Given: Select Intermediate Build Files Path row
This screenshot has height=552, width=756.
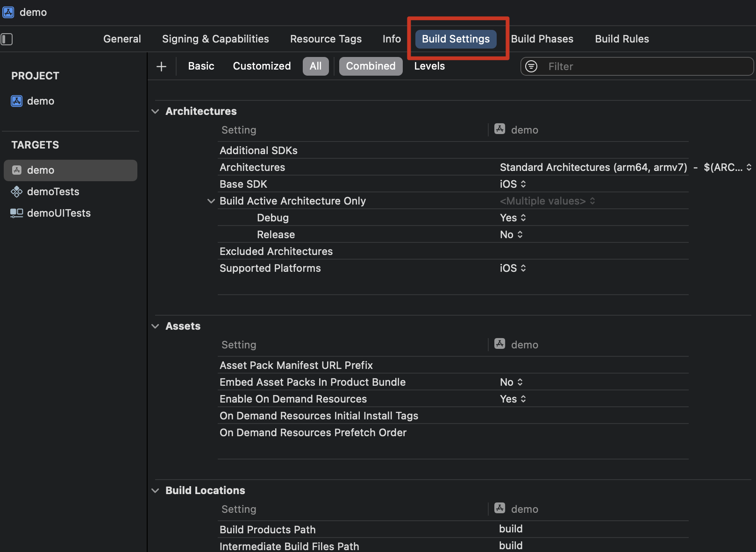Looking at the screenshot, I should tap(453, 545).
